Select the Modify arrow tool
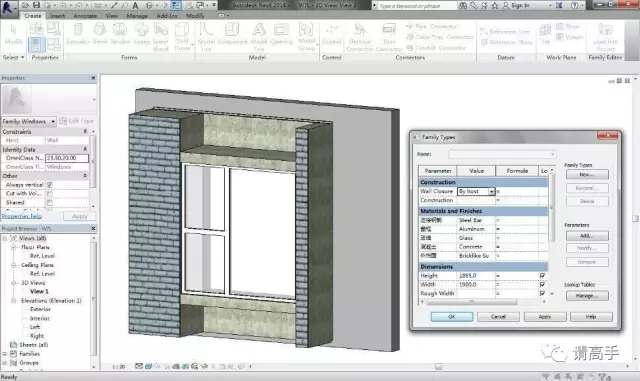This screenshot has height=381, width=640. pyautogui.click(x=13, y=34)
